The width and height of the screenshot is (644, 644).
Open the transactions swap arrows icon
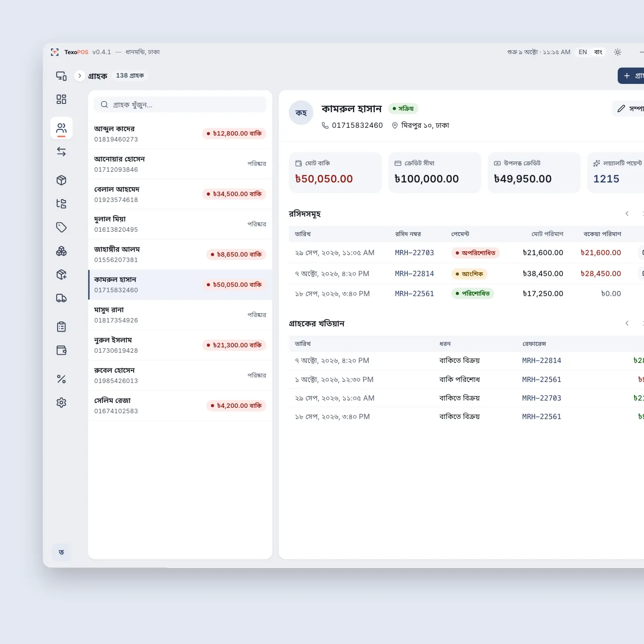coord(61,152)
